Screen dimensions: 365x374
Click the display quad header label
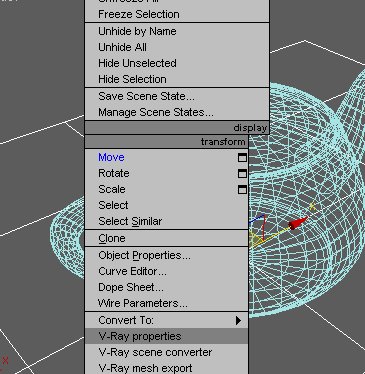click(250, 128)
